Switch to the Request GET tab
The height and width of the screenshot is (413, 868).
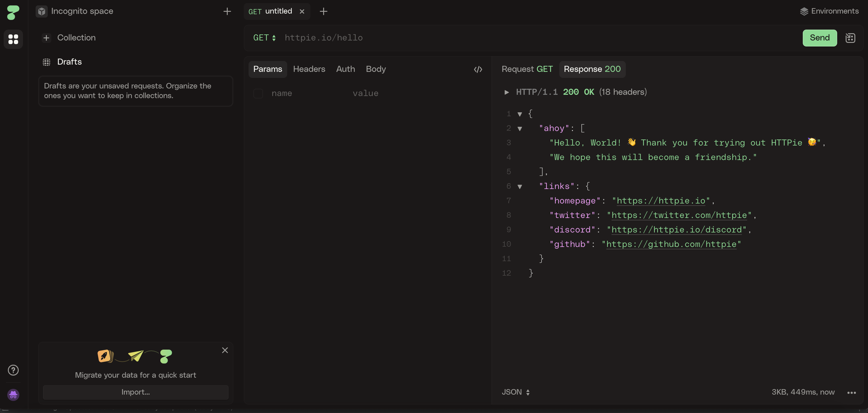(527, 69)
